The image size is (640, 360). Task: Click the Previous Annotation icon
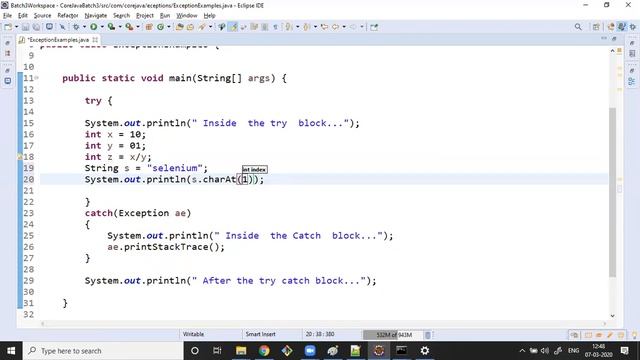307,27
